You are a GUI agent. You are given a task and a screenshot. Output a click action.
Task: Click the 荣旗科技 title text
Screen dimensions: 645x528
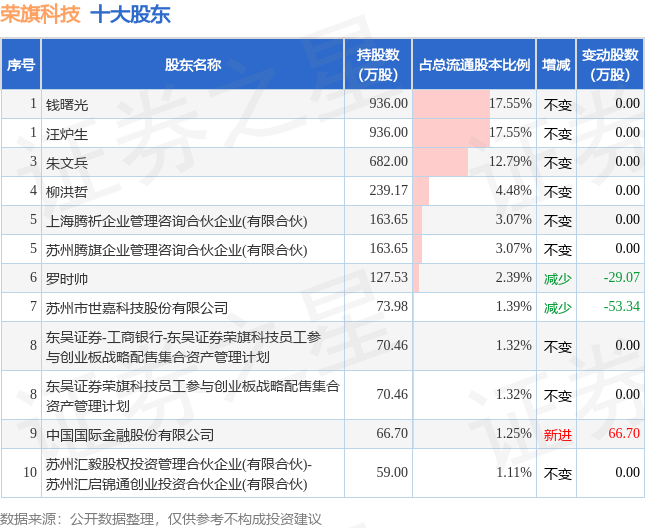(x=40, y=14)
